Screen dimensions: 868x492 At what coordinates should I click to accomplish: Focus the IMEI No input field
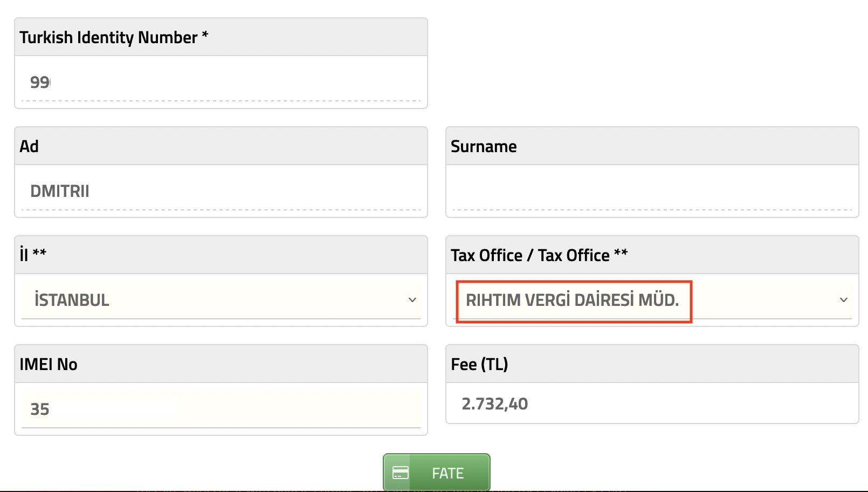click(x=221, y=409)
